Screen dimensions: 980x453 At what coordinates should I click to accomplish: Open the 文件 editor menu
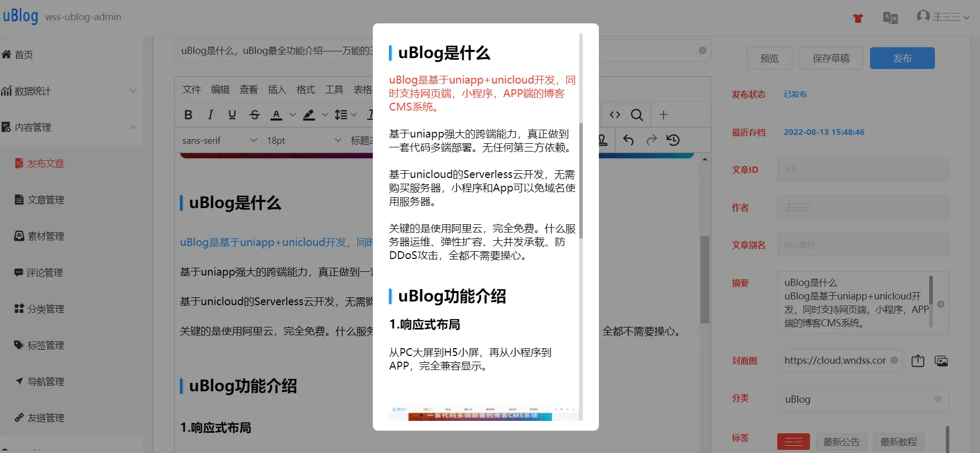pos(191,90)
